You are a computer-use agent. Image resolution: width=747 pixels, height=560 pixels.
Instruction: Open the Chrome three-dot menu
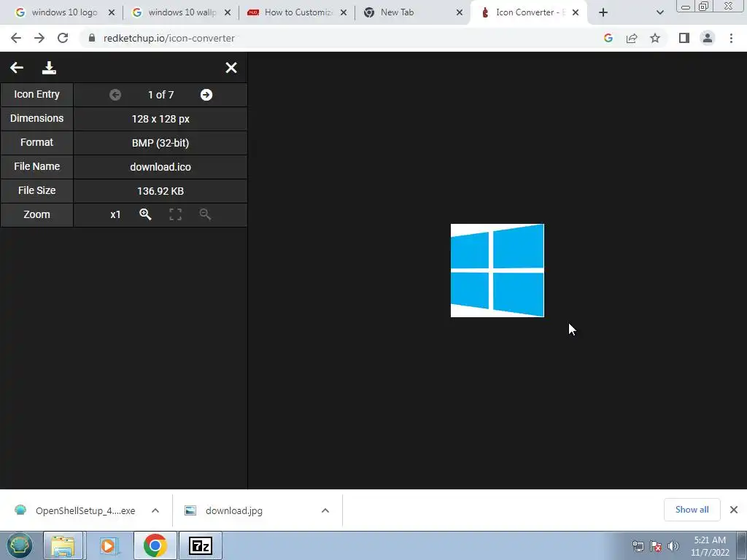(731, 38)
